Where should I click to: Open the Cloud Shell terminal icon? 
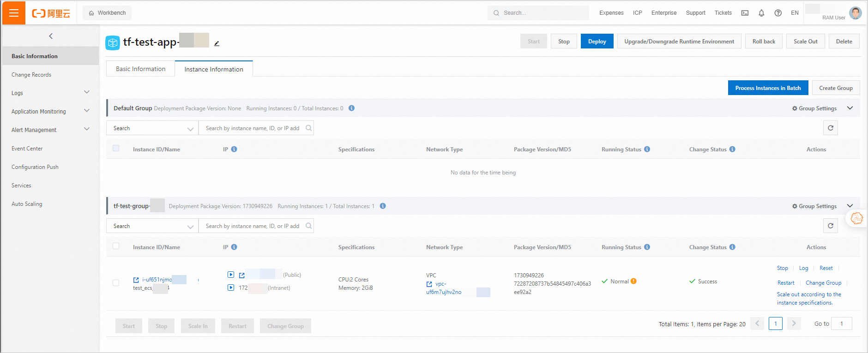pyautogui.click(x=745, y=13)
